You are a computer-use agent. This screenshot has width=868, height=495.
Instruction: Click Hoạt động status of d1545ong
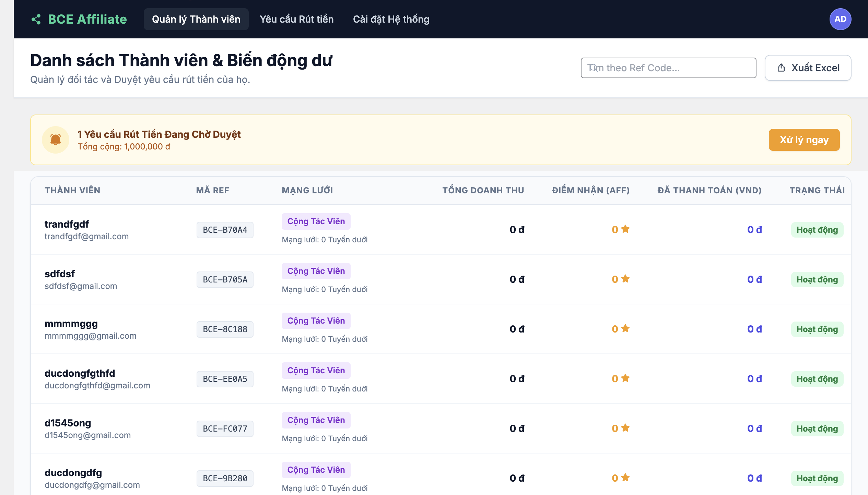[x=817, y=428]
